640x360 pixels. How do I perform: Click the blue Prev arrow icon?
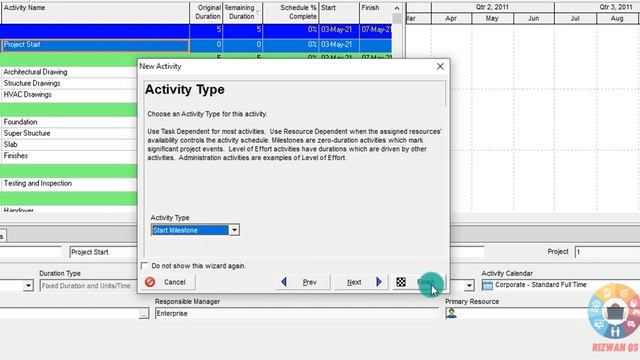(284, 282)
